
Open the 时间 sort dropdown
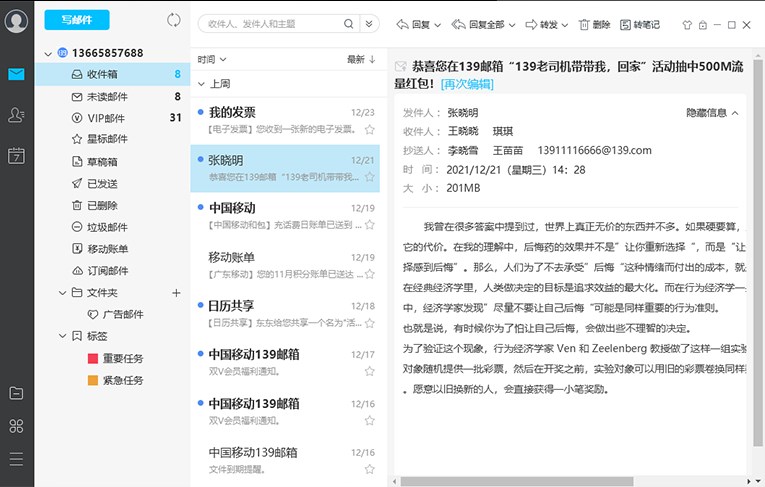(212, 60)
